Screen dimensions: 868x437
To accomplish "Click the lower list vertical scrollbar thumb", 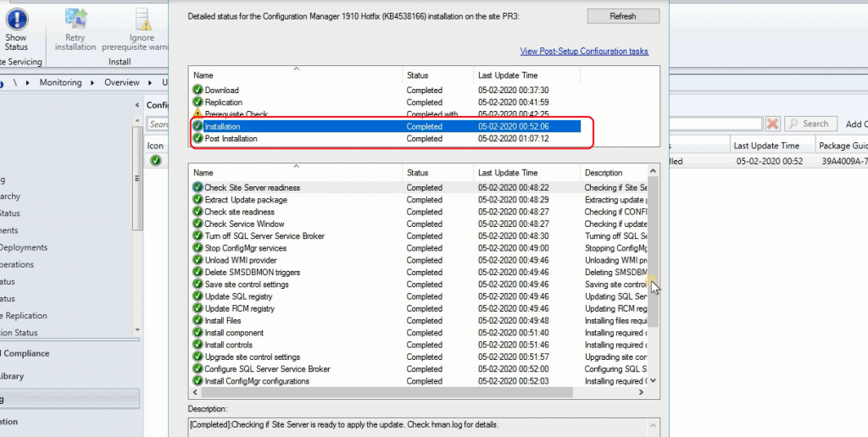I will pyautogui.click(x=653, y=252).
